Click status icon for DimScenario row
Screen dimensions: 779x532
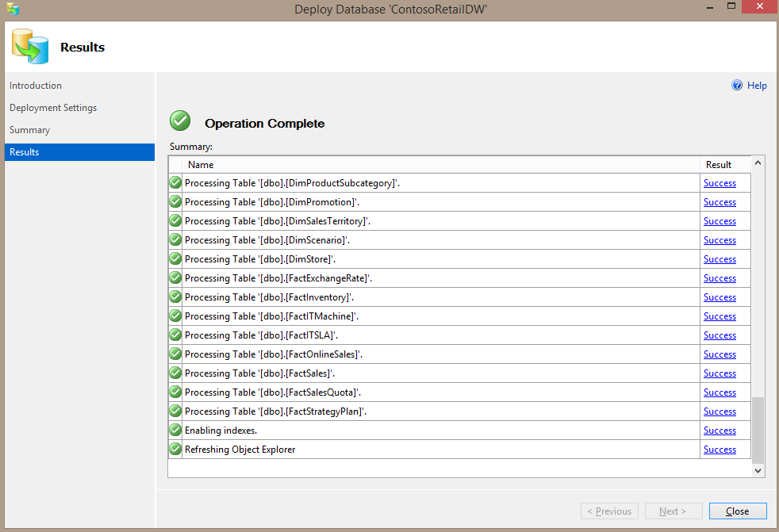(175, 240)
